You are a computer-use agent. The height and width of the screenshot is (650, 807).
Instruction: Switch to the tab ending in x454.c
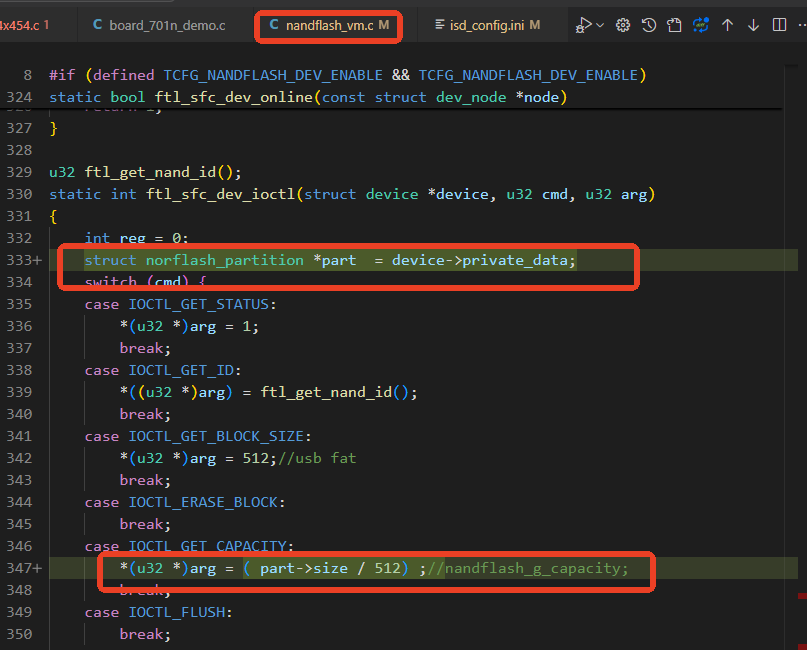tap(26, 25)
